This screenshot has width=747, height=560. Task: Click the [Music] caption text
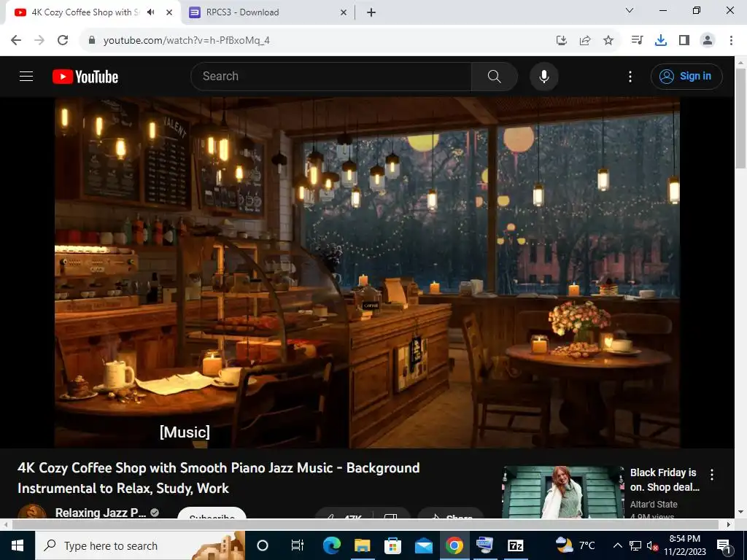coord(185,432)
